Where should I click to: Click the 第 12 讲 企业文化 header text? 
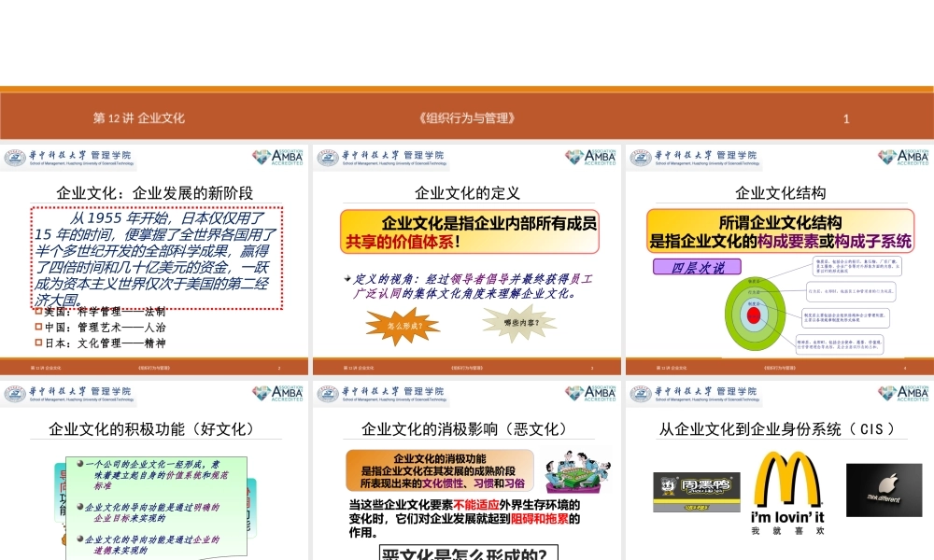pos(138,119)
